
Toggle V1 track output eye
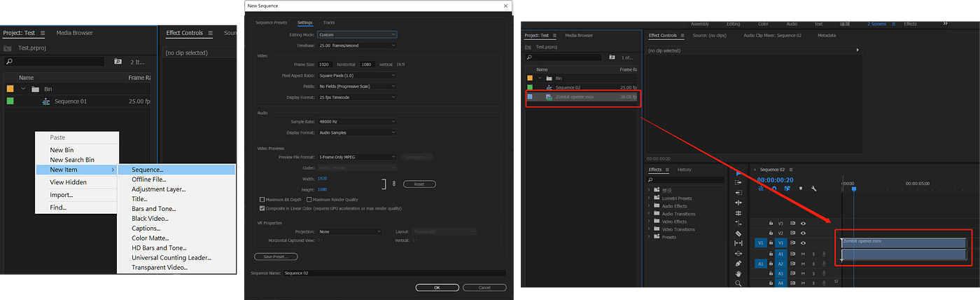tap(804, 243)
